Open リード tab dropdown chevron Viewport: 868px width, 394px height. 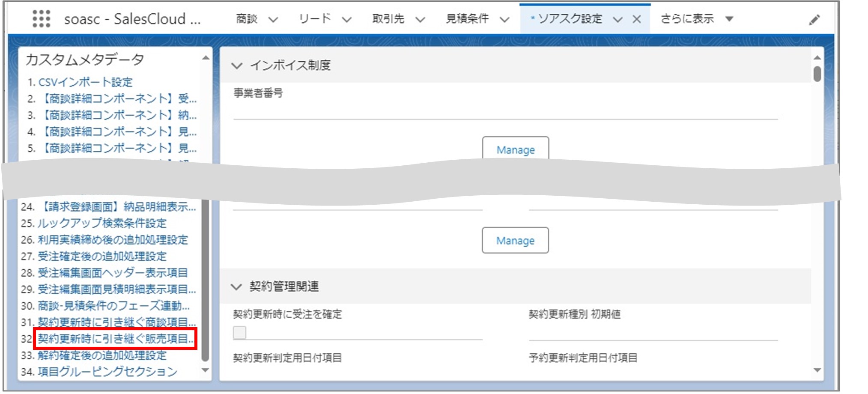point(346,20)
